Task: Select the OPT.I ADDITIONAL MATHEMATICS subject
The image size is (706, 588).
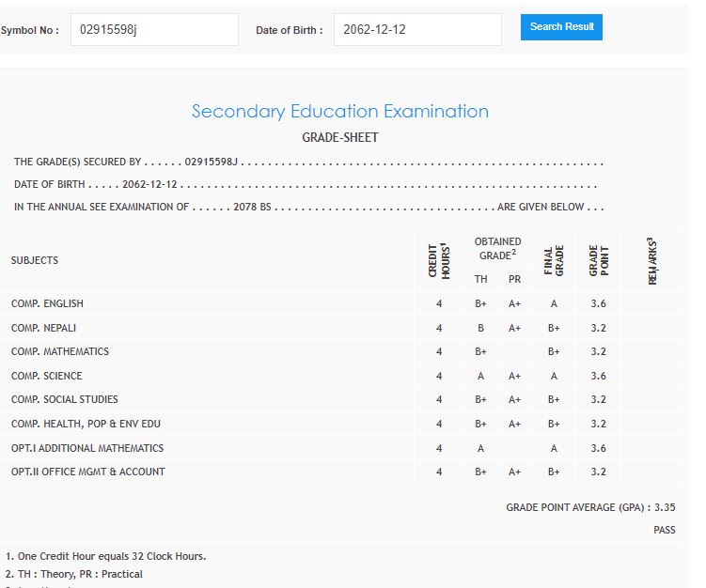Action: (x=87, y=448)
